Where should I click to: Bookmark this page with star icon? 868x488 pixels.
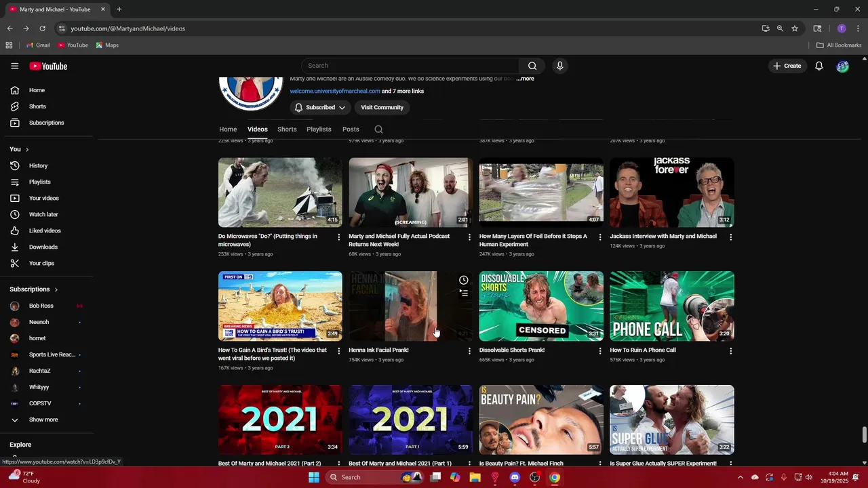pos(795,28)
